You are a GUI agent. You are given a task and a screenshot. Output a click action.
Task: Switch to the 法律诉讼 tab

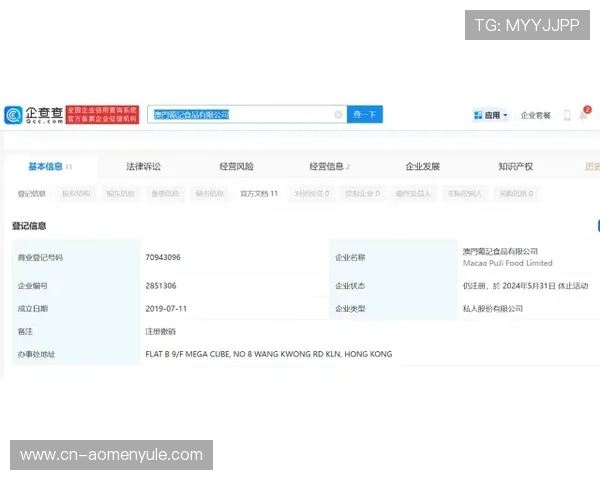click(x=143, y=167)
